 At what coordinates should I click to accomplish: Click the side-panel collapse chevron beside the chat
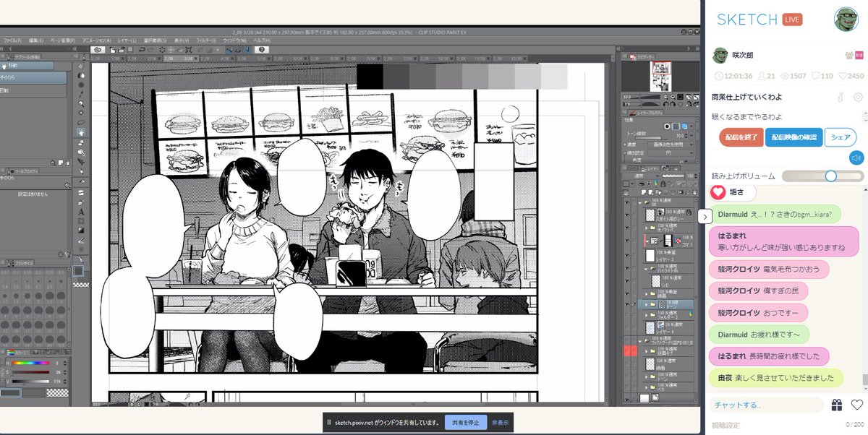pos(705,215)
